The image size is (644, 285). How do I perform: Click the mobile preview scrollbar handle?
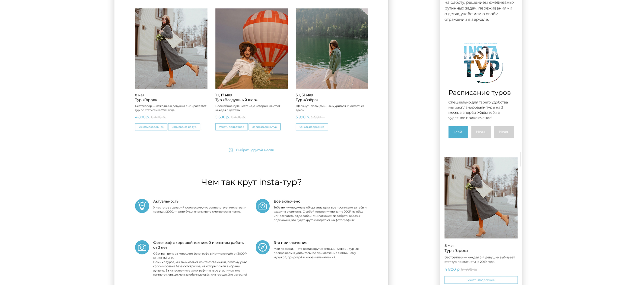tap(521, 159)
